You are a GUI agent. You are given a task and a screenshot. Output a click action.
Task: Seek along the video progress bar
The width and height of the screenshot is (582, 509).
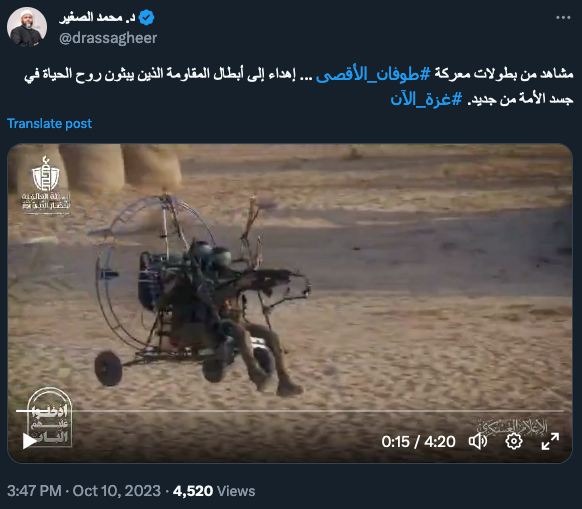pyautogui.click(x=290, y=411)
